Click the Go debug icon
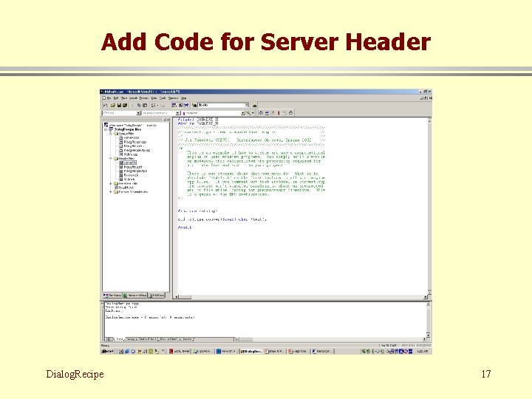This screenshot has width=532, height=399. [x=284, y=112]
